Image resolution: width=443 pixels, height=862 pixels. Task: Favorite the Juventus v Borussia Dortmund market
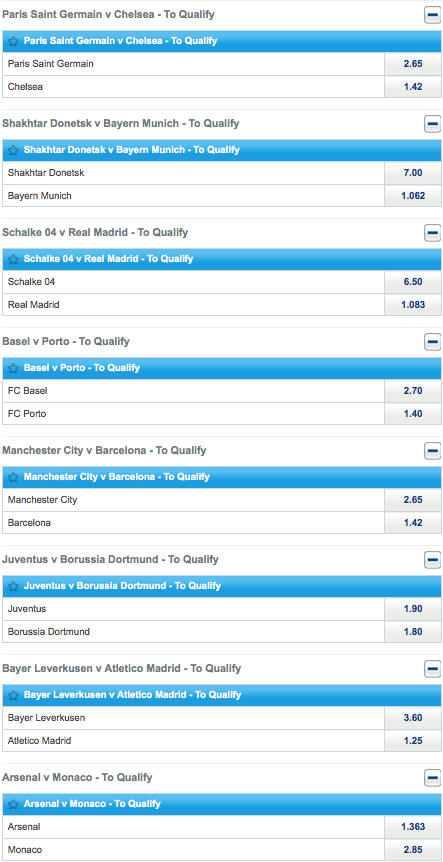point(14,586)
